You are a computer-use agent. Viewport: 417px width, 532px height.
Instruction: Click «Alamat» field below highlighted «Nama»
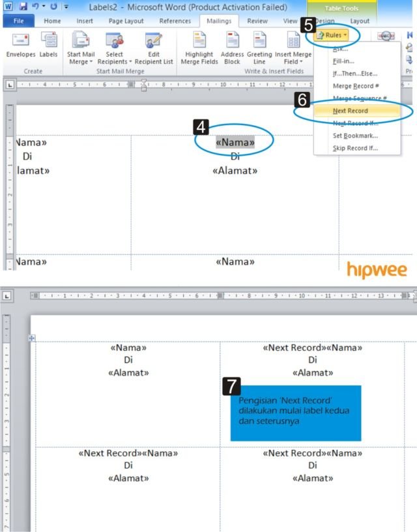[x=235, y=171]
